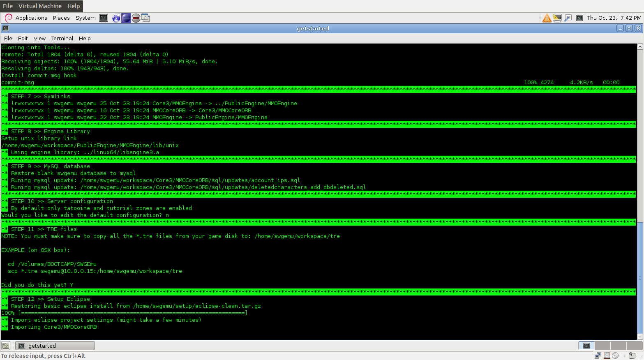Open the Terminal menu
Viewport: 644px width, 360px height.
(62, 39)
